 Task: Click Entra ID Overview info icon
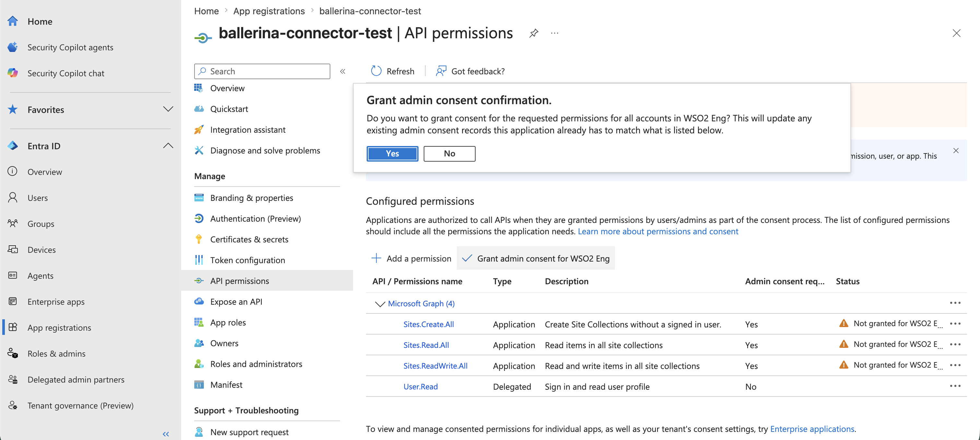13,171
